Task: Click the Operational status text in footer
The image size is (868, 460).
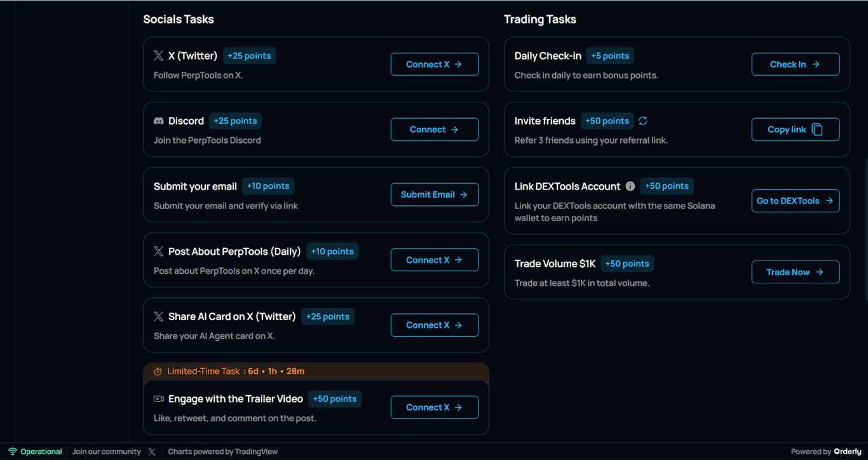Action: [41, 452]
